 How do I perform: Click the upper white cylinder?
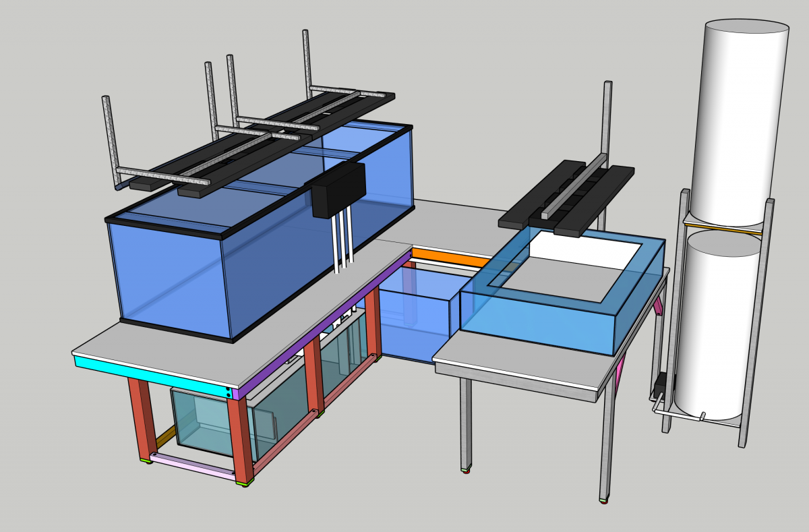click(739, 122)
